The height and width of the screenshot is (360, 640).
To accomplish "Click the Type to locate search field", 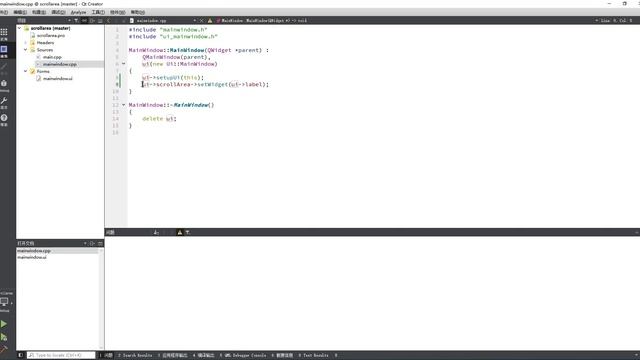I will (x=61, y=355).
